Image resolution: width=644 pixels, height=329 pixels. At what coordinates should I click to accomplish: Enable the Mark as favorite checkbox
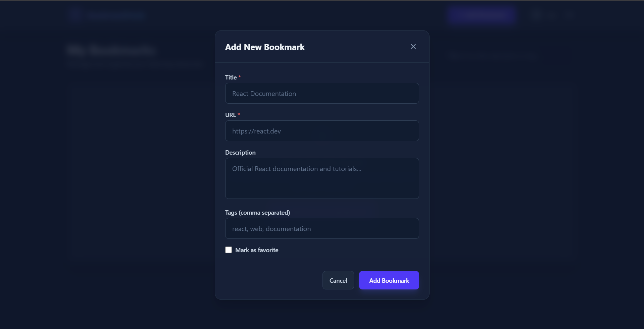[x=229, y=250]
